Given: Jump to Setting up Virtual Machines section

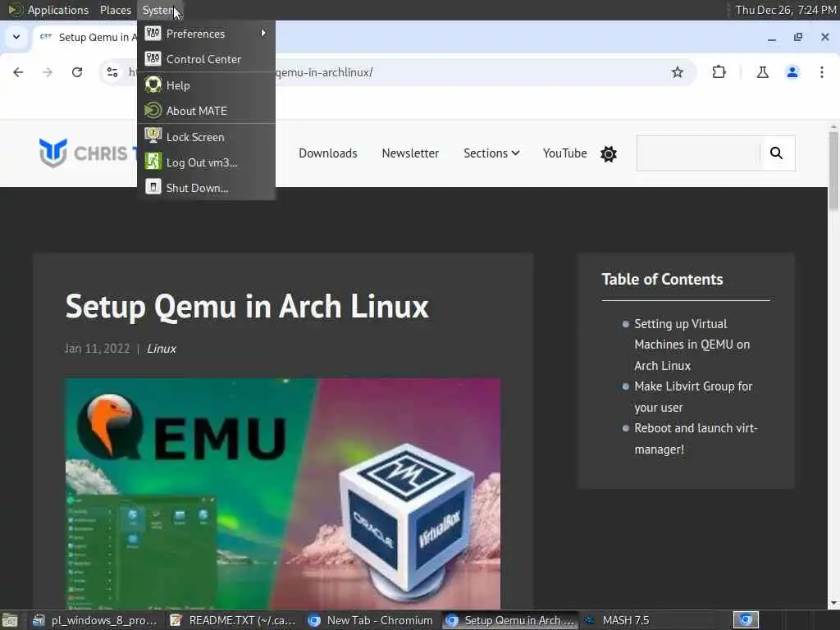Looking at the screenshot, I should tap(692, 345).
